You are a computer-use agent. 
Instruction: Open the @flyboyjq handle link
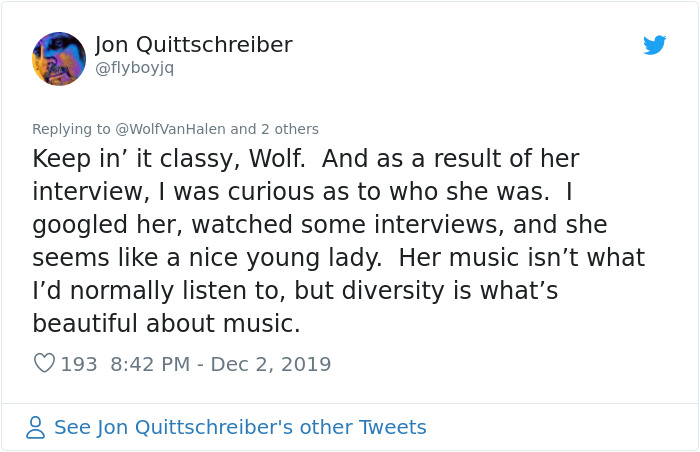click(133, 70)
